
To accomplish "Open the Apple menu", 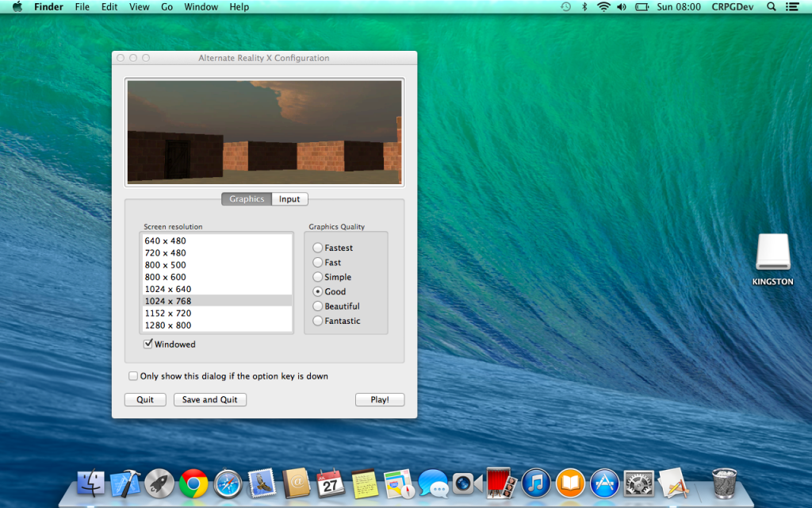I will (x=17, y=6).
